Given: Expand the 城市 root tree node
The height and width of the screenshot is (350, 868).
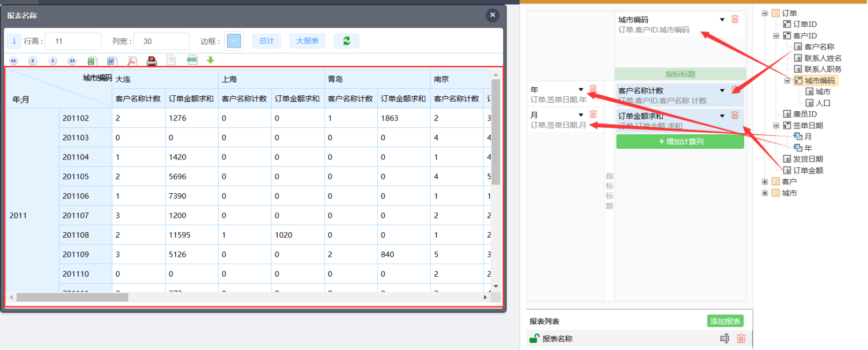Looking at the screenshot, I should click(765, 193).
